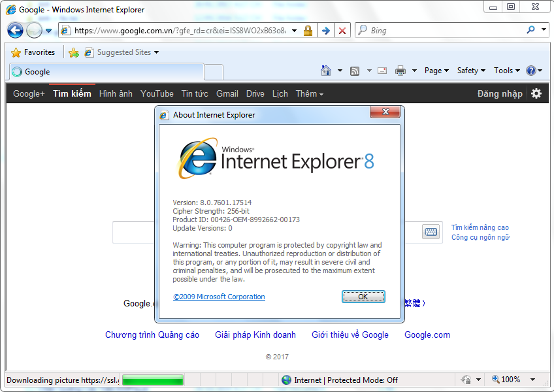This screenshot has width=554, height=392.
Task: Click the 100% zoom level button
Action: (x=506, y=380)
